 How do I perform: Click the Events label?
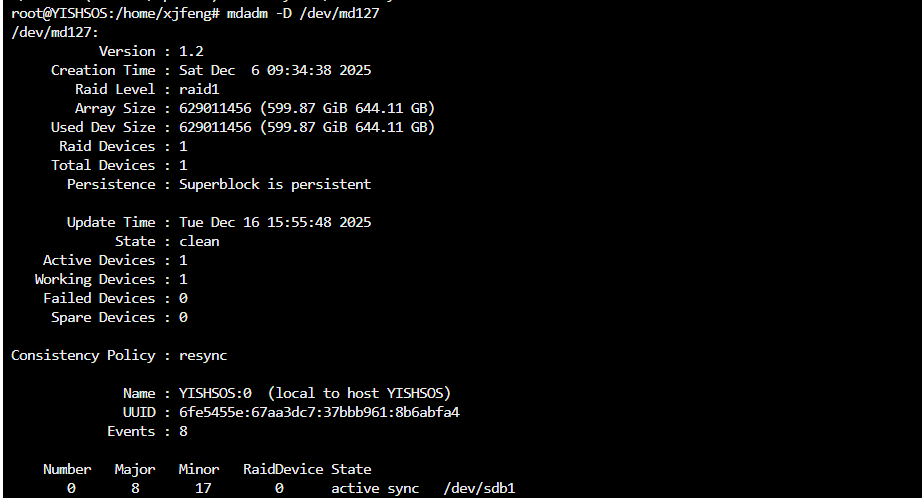pos(131,431)
